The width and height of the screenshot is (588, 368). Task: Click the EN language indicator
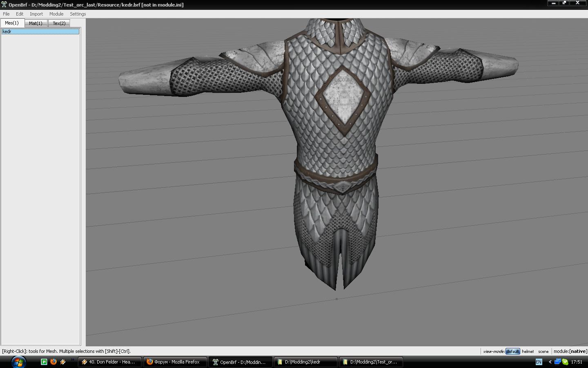tap(539, 362)
